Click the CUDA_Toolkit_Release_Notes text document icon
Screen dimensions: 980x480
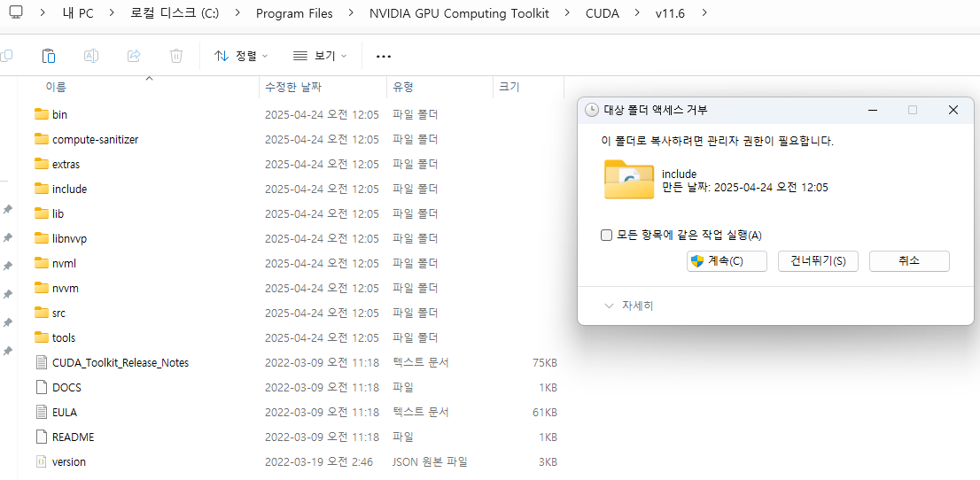coord(42,362)
